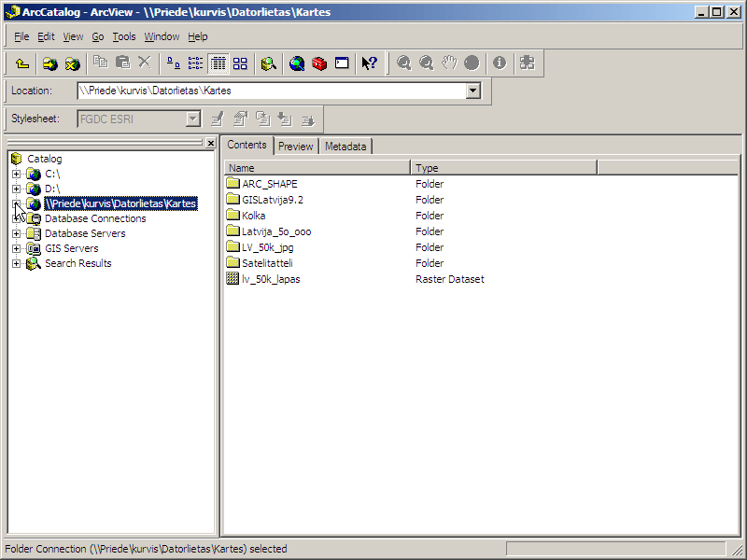This screenshot has height=560, width=747.
Task: Open the Location dropdown arrow
Action: click(x=473, y=91)
